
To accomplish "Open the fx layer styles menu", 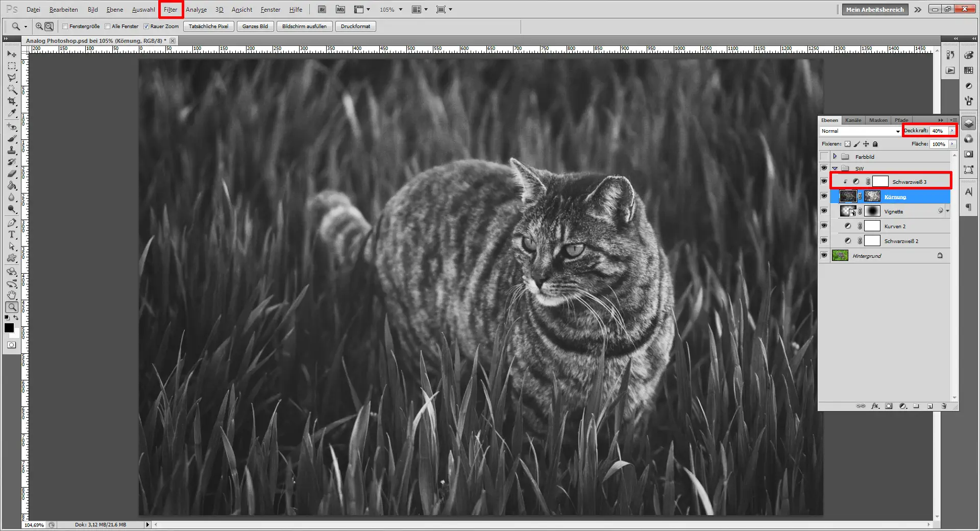I will point(875,406).
